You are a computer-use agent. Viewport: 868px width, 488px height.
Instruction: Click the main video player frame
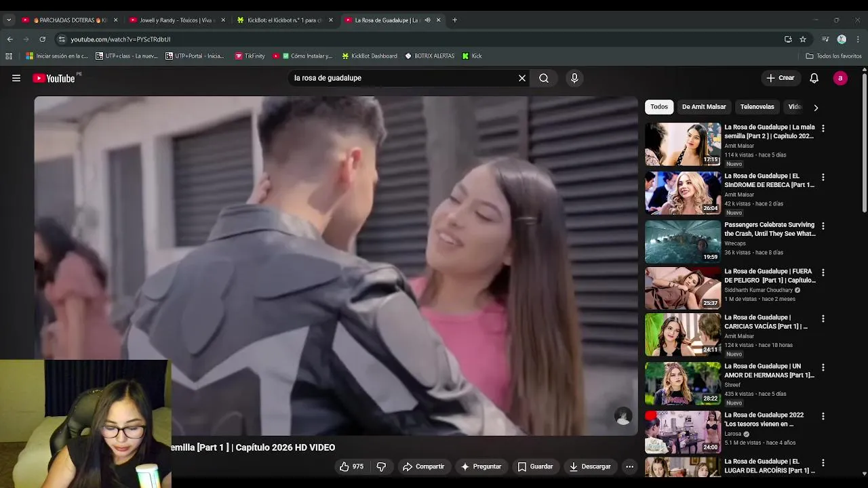click(336, 266)
